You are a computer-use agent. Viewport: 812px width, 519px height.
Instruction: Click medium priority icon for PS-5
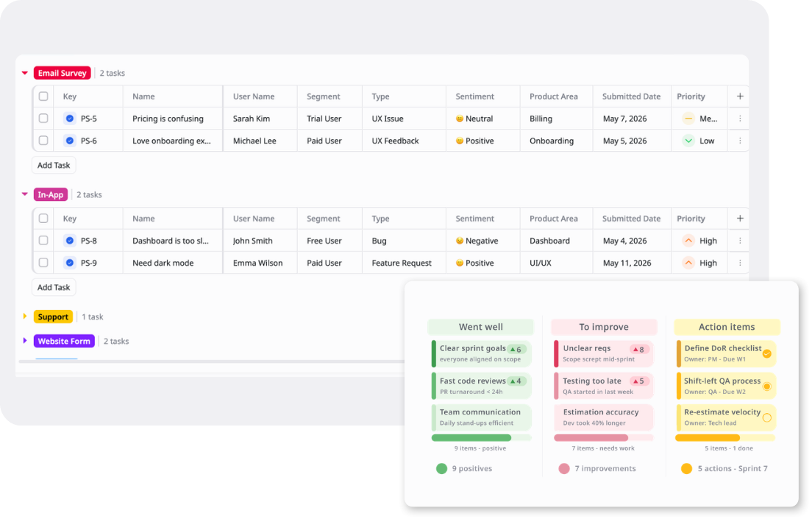pyautogui.click(x=688, y=119)
